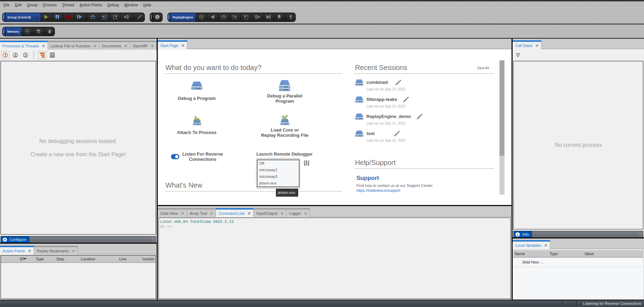Select process grouping view 1
This screenshot has width=644, height=307.
5,55
